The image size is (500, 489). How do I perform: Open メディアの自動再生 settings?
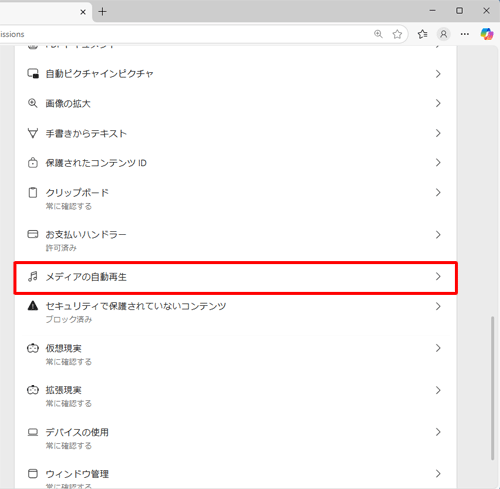pos(235,278)
